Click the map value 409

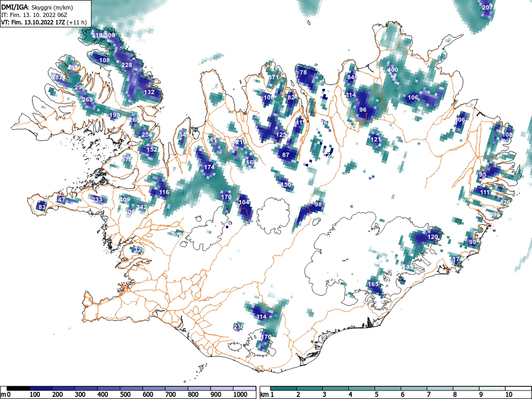click(125, 199)
